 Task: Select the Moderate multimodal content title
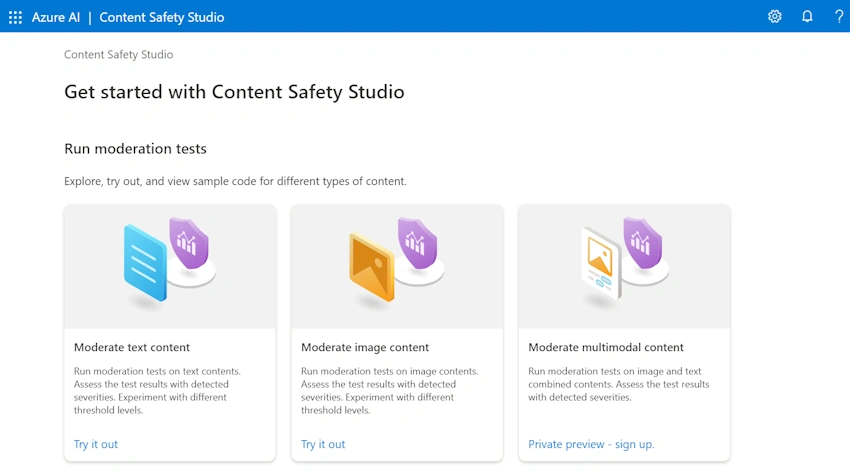(606, 347)
